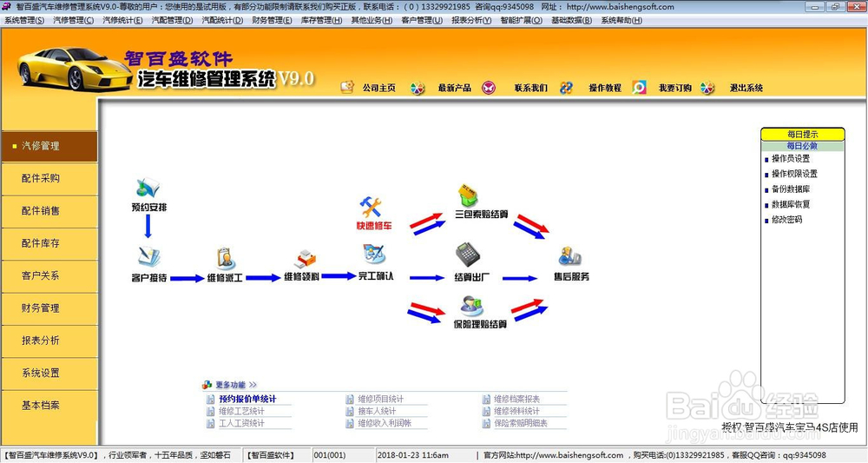Open the 售后服务 icon
This screenshot has width=868, height=463.
tap(569, 256)
